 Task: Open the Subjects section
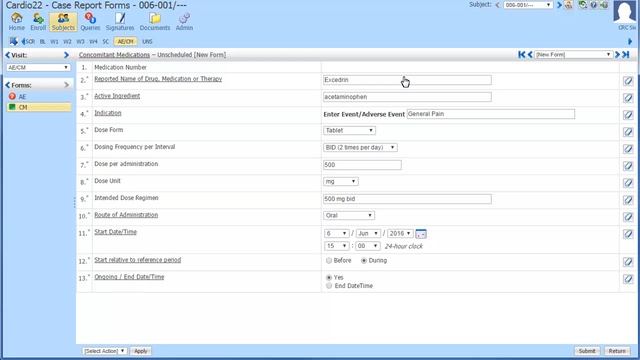tap(63, 22)
